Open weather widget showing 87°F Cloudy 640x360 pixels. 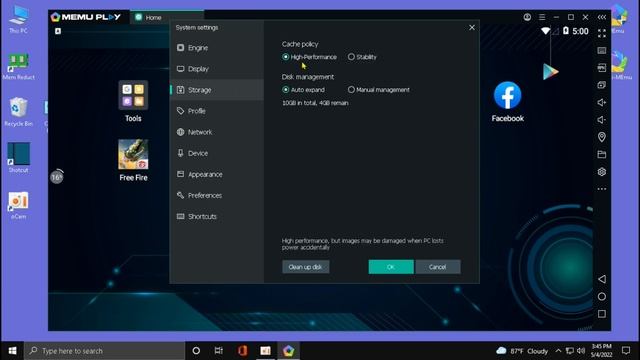pos(522,351)
